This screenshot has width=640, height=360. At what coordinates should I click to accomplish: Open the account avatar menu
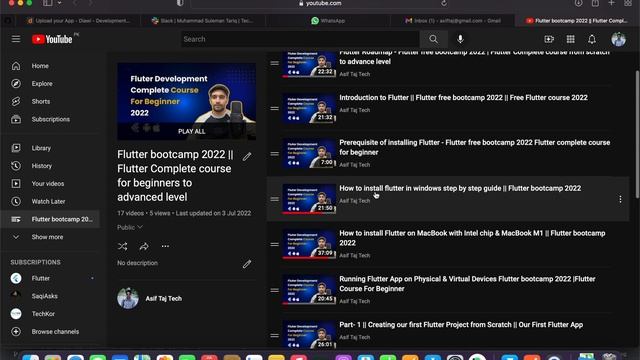click(618, 39)
